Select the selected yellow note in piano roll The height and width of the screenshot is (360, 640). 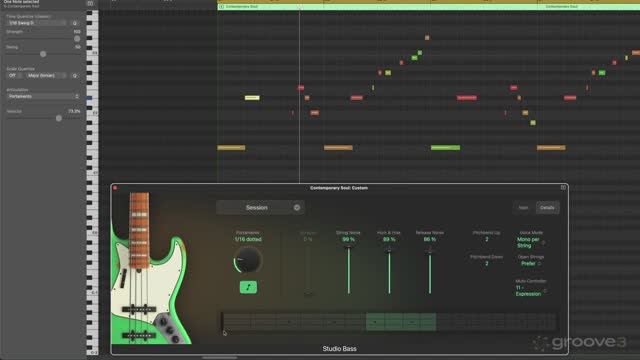[x=252, y=98]
